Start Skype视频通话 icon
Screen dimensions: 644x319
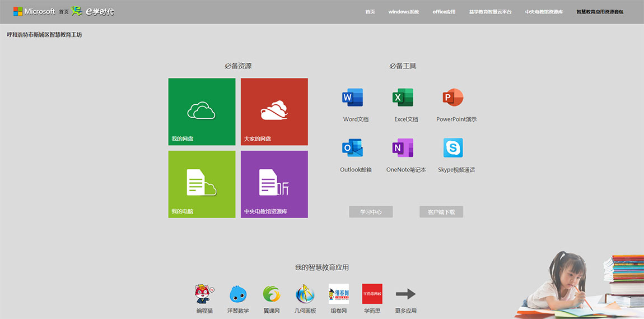point(453,148)
